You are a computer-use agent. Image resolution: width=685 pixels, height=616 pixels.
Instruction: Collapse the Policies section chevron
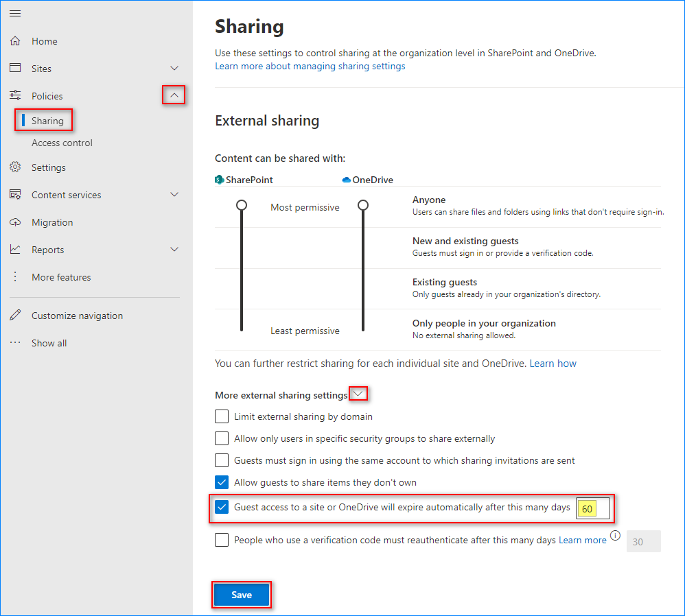(174, 95)
